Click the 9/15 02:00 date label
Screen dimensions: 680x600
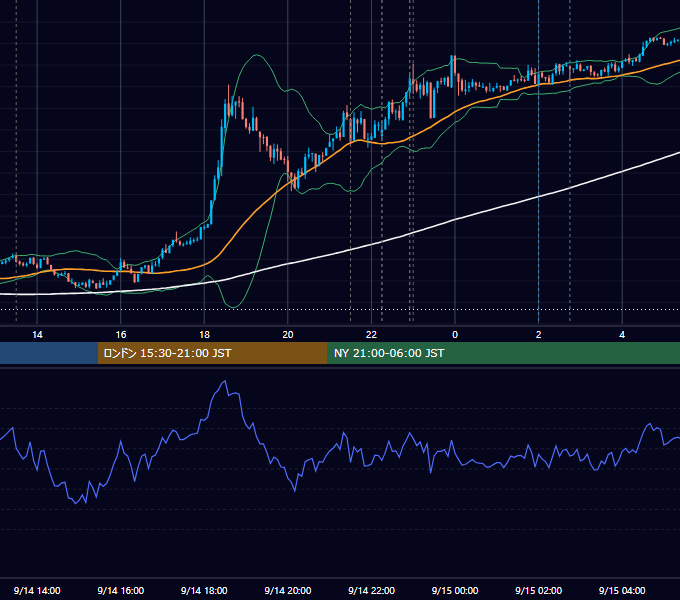point(538,590)
